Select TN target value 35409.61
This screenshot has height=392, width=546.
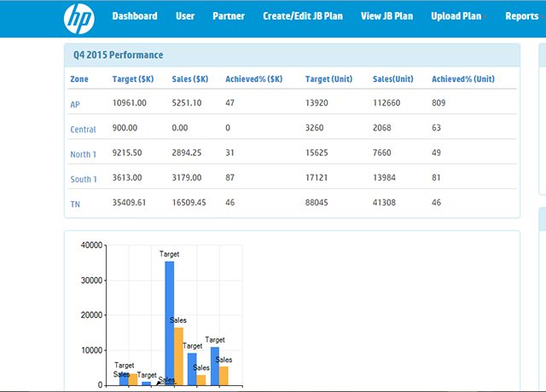[x=129, y=203]
